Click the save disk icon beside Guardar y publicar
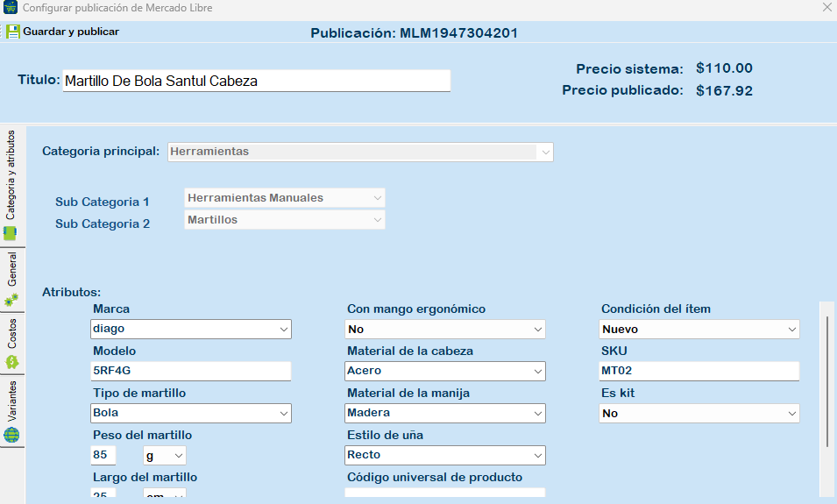Screen dimensions: 837x504 [12, 32]
